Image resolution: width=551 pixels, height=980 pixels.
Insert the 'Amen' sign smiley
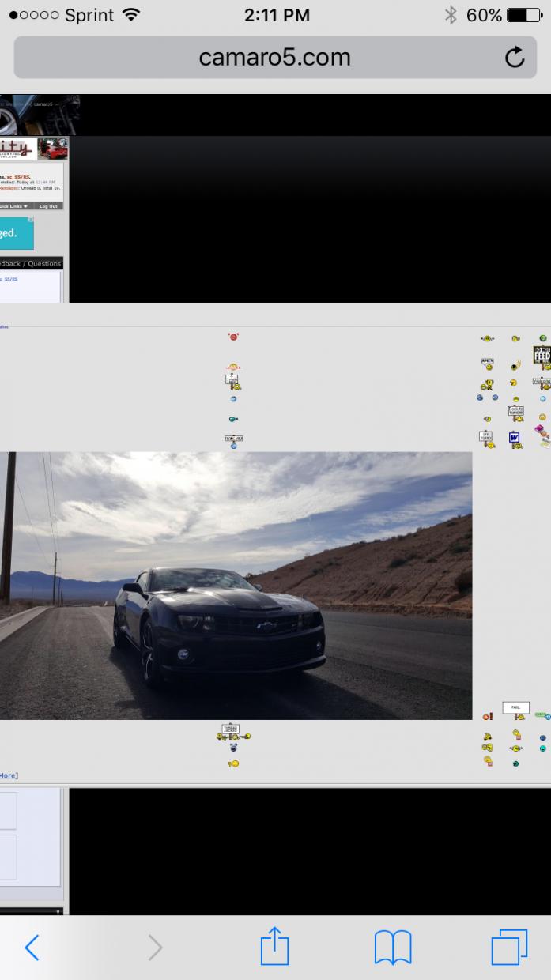488,364
